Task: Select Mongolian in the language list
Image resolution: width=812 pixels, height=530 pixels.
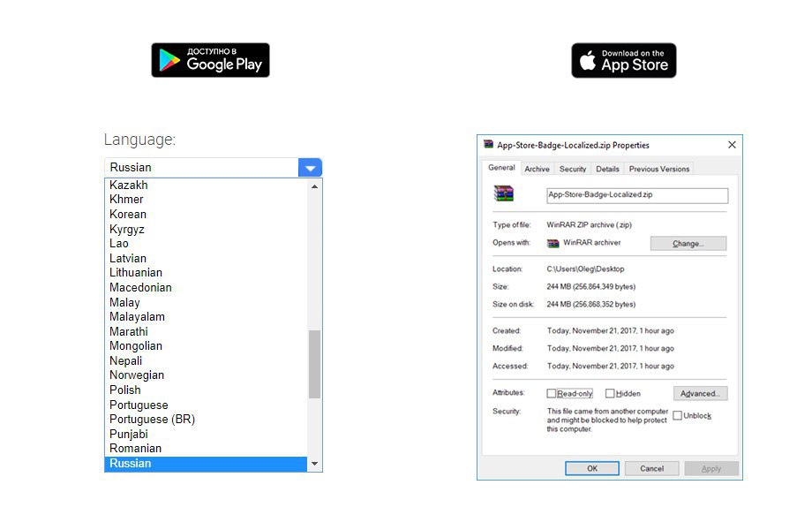Action: coord(206,345)
